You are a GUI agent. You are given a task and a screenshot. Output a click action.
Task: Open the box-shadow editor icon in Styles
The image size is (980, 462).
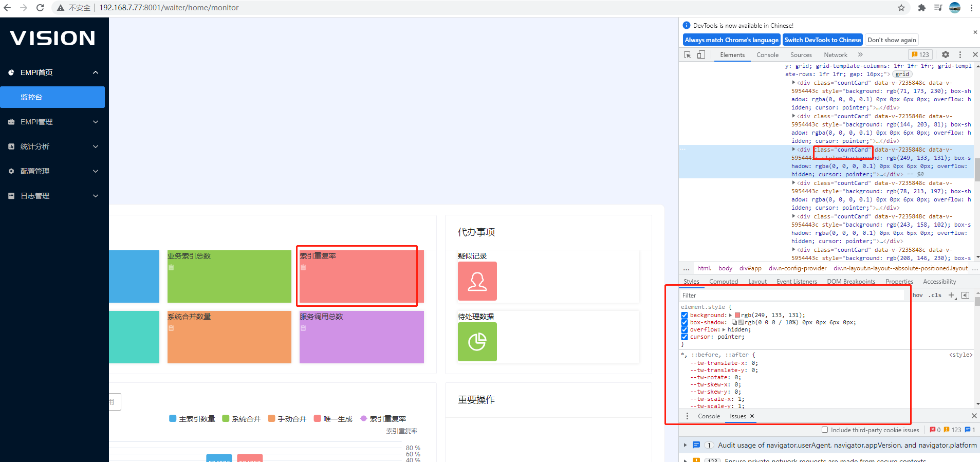pos(734,323)
